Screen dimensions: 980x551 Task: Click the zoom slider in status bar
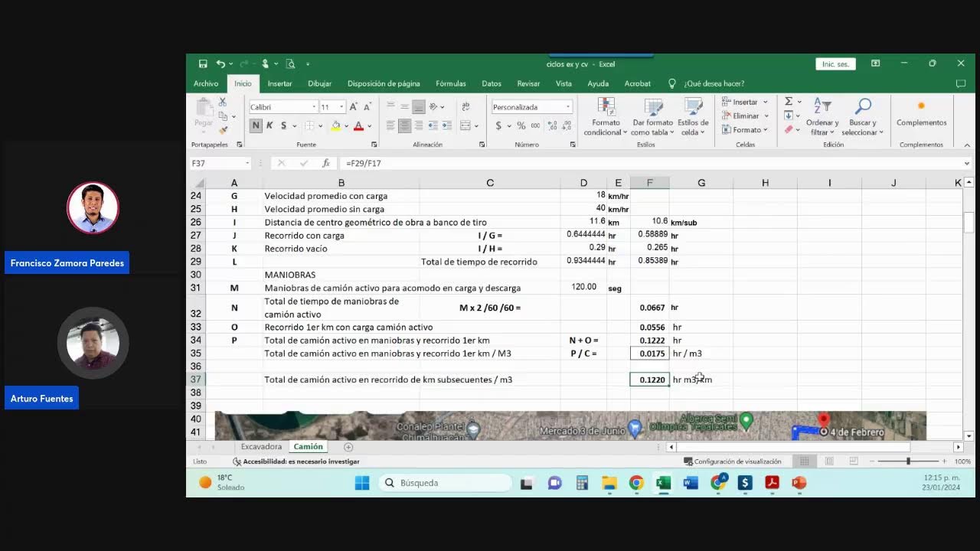[908, 461]
